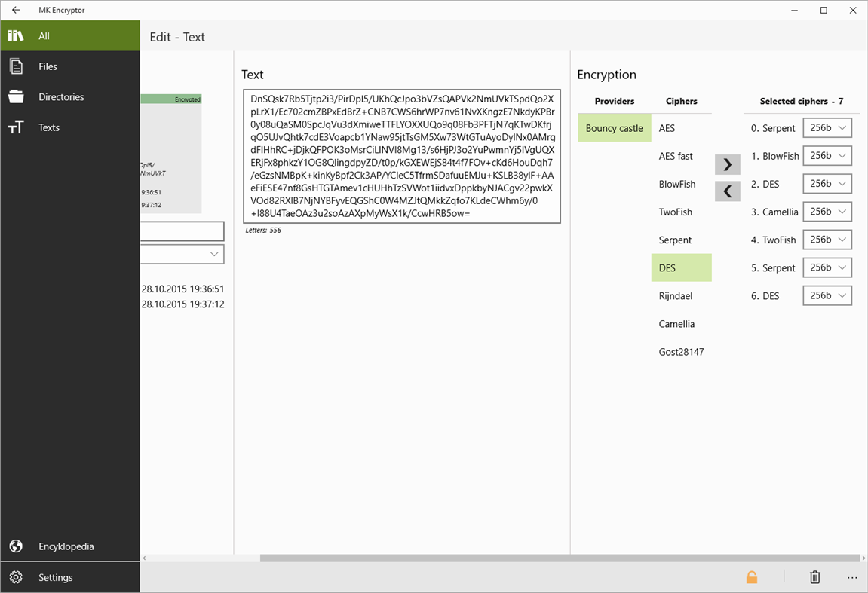Delete the item using the trash icon
The width and height of the screenshot is (868, 593).
[x=814, y=576]
